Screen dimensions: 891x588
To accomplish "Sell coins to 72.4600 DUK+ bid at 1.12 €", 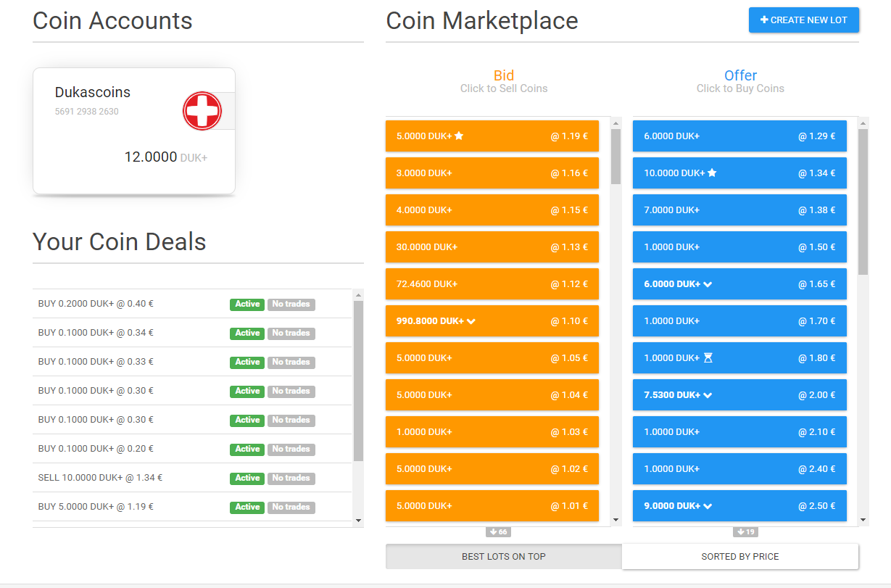I will coord(492,283).
